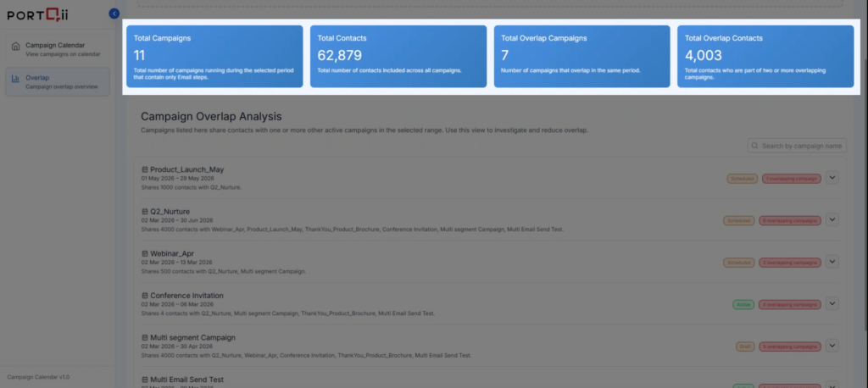
Task: Click Q2_Nurture's overlapping campaigns badge
Action: 792,220
